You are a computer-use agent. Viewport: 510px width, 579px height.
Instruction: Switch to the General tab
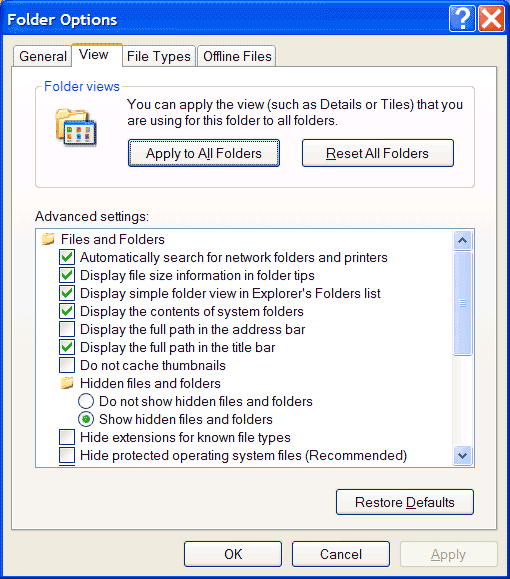pyautogui.click(x=42, y=56)
